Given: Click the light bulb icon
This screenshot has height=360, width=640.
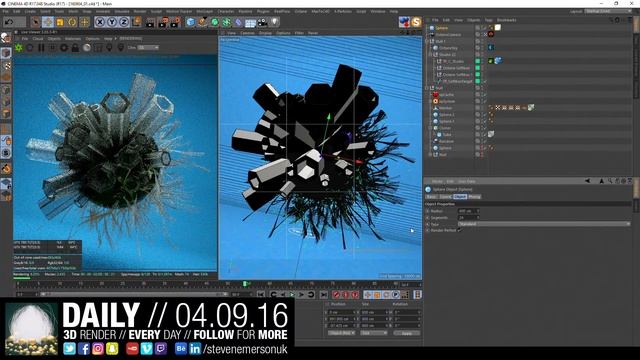Looking at the screenshot, I should coord(275,22).
